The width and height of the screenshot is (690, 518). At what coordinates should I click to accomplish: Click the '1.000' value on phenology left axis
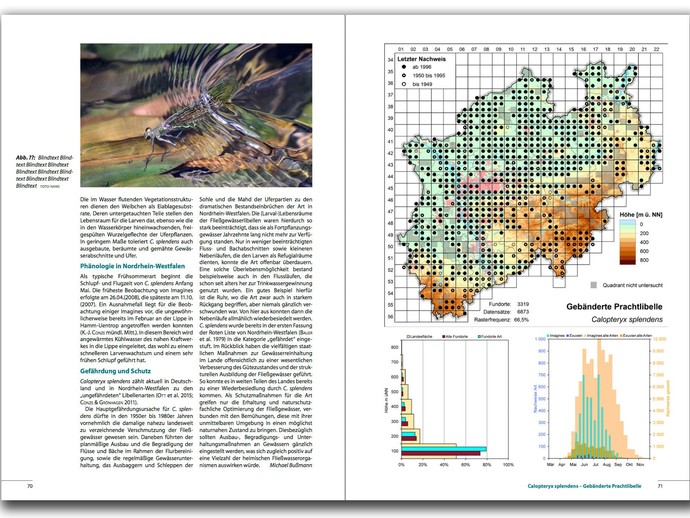coord(540,339)
